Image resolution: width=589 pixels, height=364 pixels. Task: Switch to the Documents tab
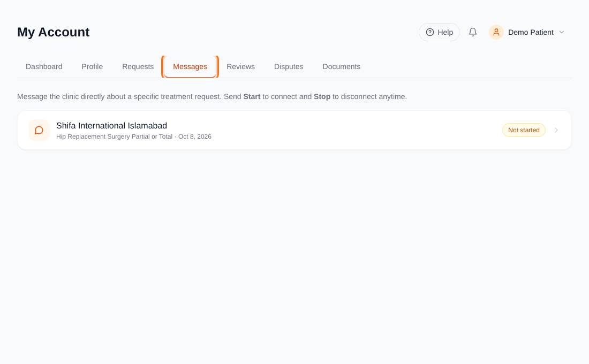(x=342, y=66)
